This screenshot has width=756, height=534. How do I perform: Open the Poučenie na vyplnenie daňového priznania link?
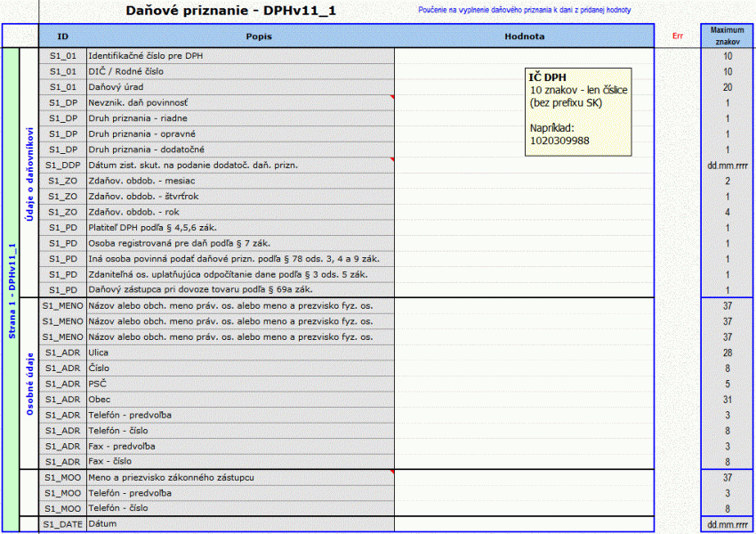(x=524, y=10)
